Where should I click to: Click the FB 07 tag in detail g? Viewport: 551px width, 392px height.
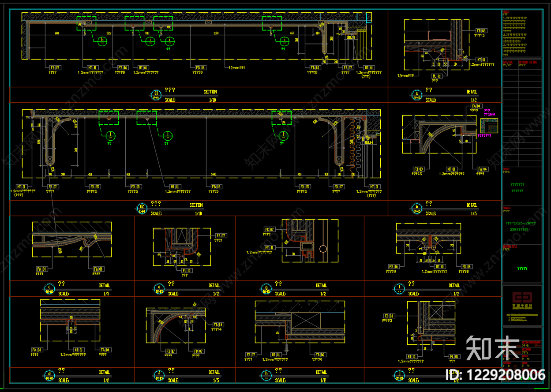pyautogui.click(x=270, y=230)
